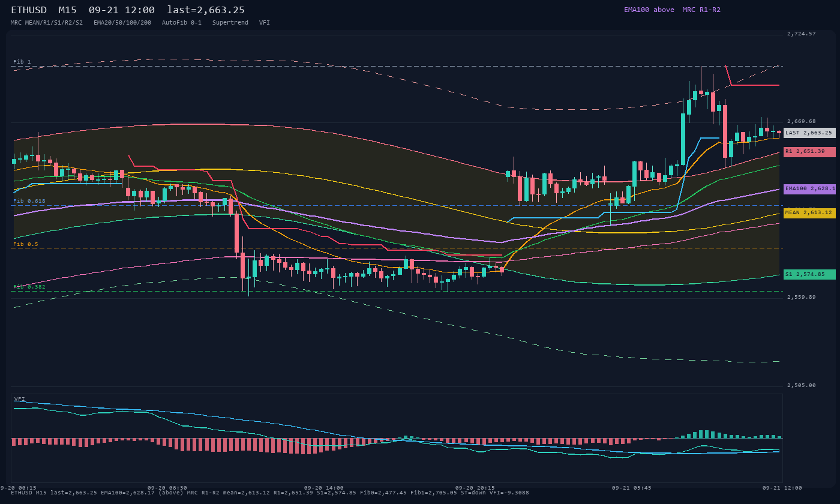Click the EMA100 purple price tag
The height and width of the screenshot is (504, 840).
coord(809,189)
